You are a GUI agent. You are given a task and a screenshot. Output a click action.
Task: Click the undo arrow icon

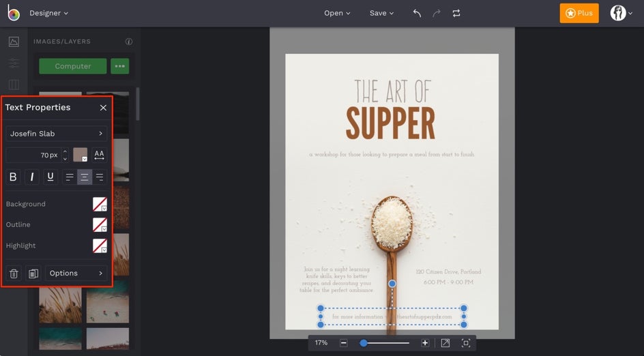[x=417, y=13]
